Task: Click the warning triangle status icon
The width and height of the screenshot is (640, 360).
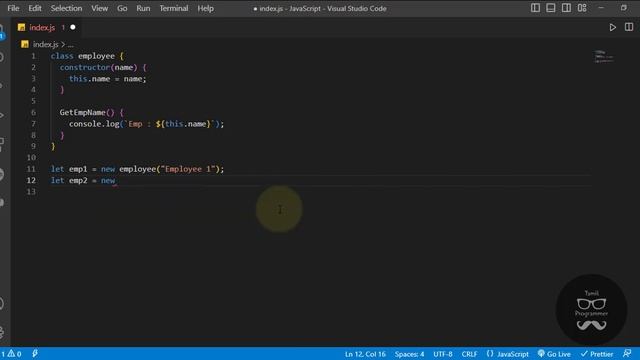Action: (11, 353)
